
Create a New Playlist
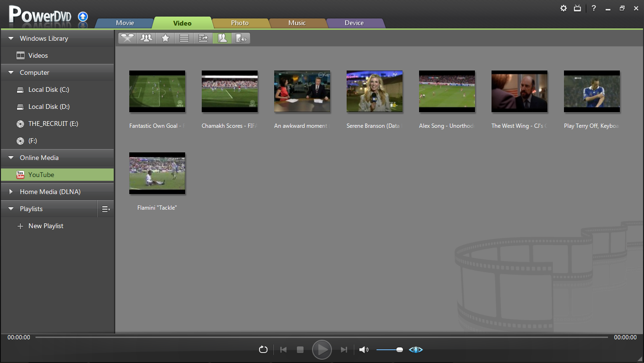click(45, 226)
